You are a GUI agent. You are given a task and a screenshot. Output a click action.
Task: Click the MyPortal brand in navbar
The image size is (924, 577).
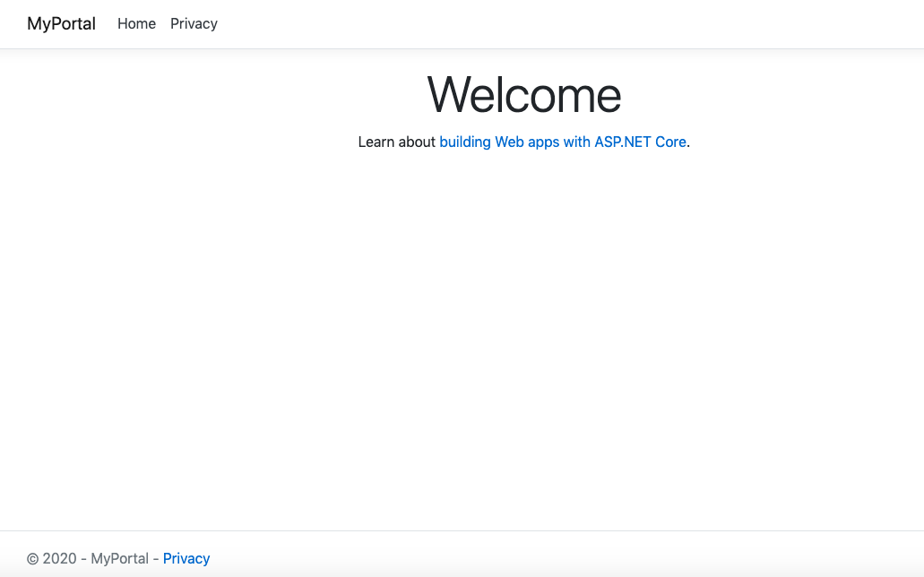point(61,24)
